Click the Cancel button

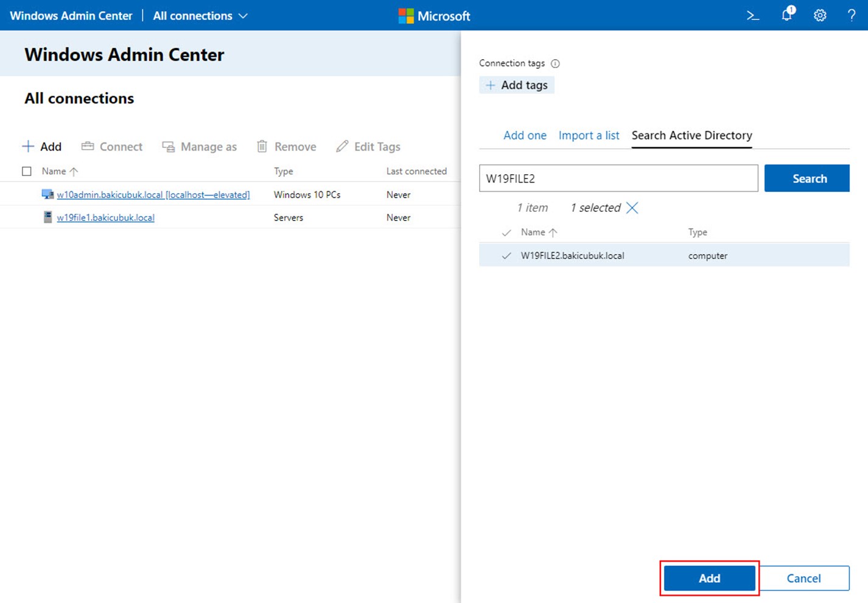point(803,578)
